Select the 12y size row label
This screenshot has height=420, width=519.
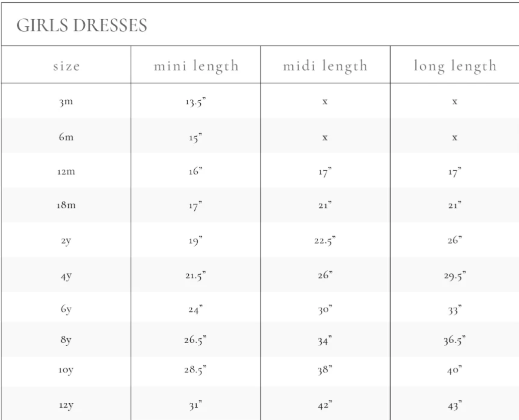click(66, 405)
